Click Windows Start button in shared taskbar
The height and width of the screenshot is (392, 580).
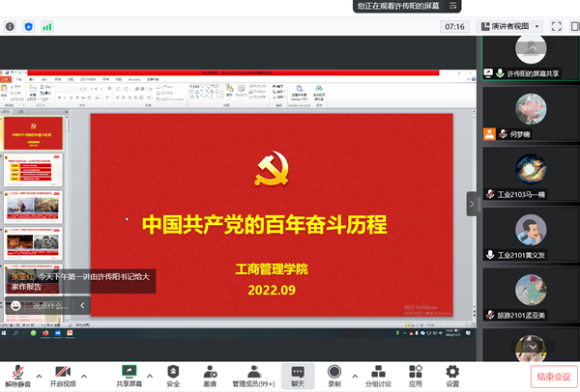[4, 333]
